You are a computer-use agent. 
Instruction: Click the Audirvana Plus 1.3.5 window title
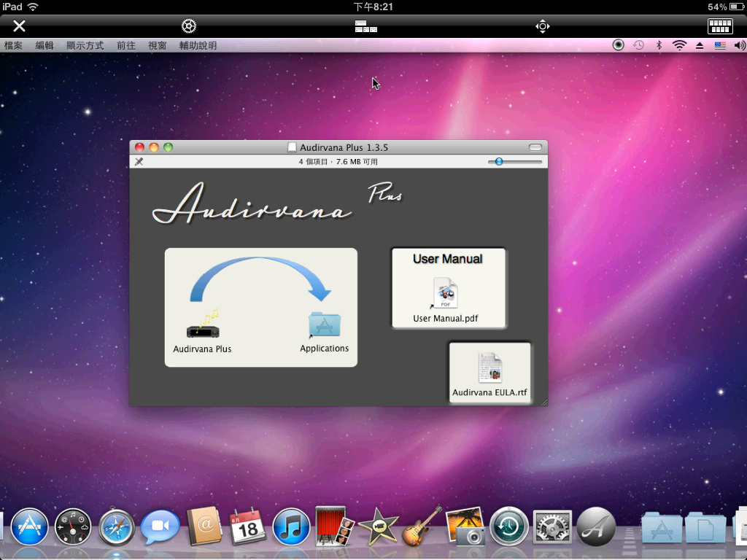coord(344,147)
